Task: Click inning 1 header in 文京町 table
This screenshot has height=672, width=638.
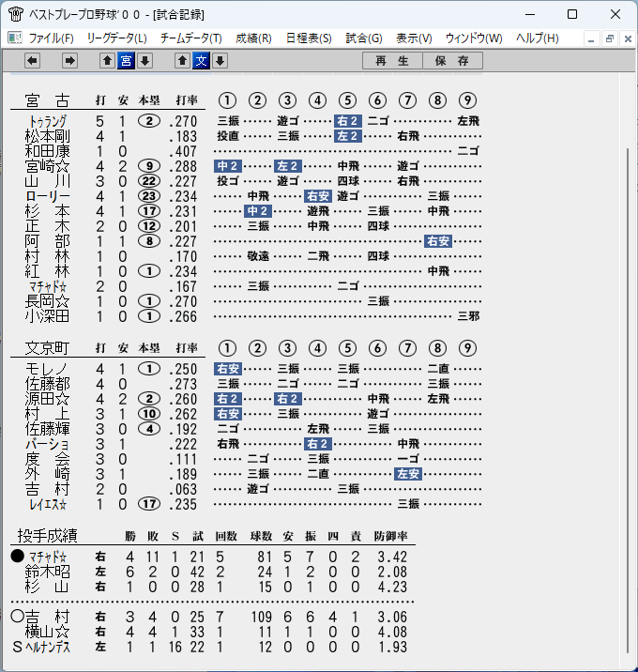Action: click(x=227, y=348)
